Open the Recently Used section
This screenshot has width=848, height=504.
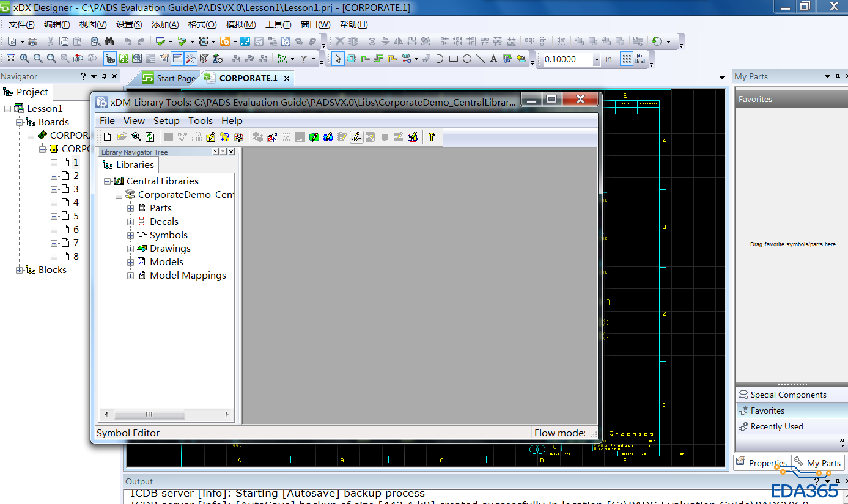776,426
